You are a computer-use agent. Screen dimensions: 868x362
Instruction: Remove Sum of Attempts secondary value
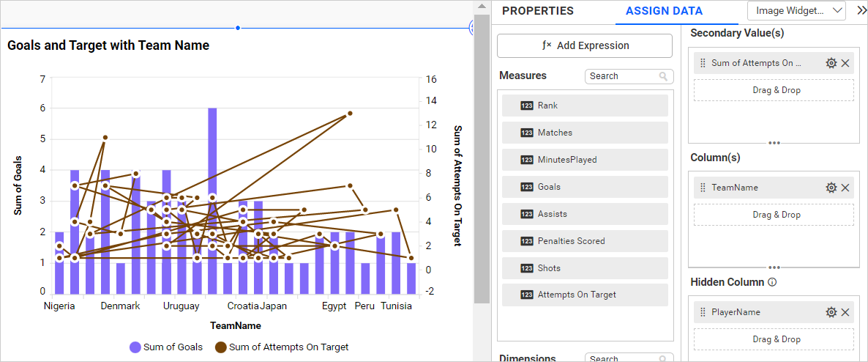[845, 63]
